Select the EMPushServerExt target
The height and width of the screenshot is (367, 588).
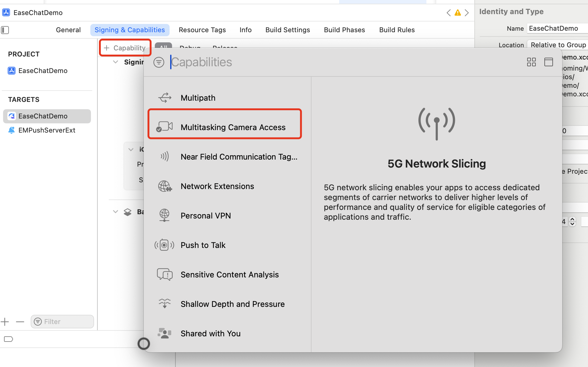[x=47, y=130]
